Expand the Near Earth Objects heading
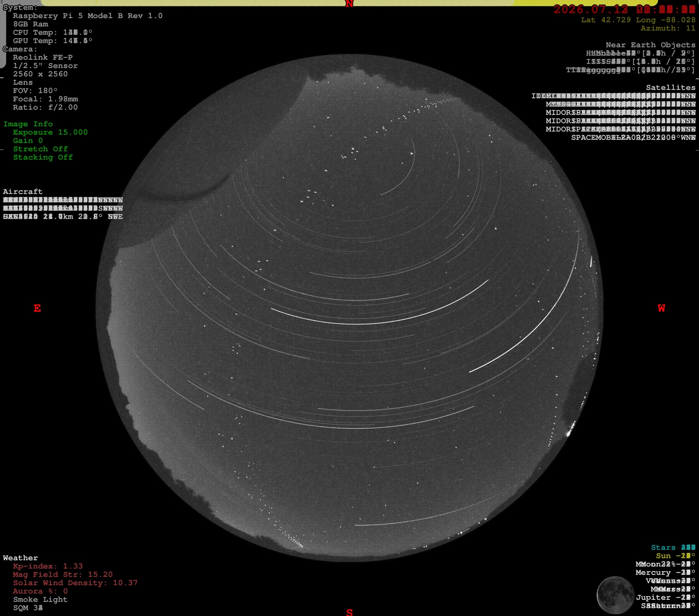This screenshot has width=699, height=616. point(650,45)
